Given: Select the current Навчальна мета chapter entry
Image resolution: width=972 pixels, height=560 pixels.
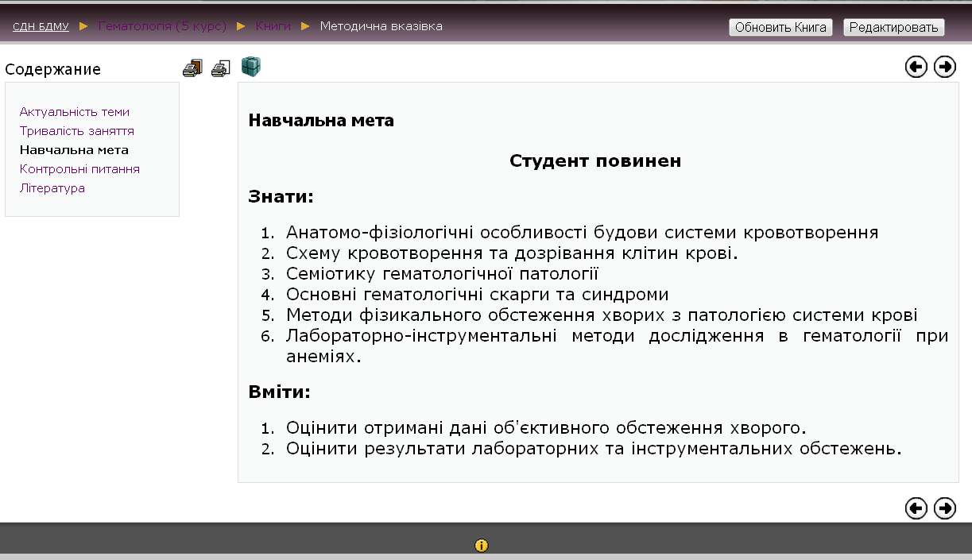Looking at the screenshot, I should pos(74,150).
